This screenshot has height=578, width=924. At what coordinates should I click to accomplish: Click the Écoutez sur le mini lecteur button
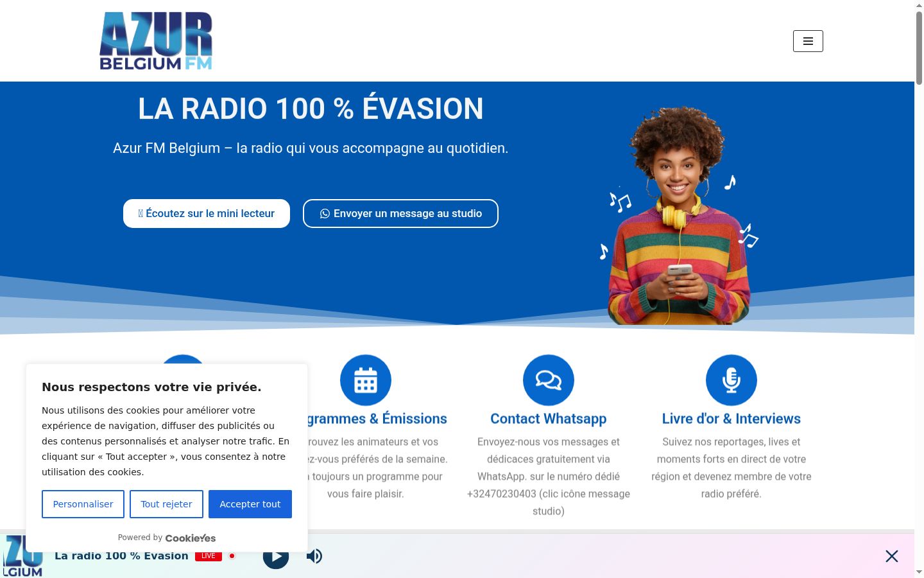click(207, 213)
